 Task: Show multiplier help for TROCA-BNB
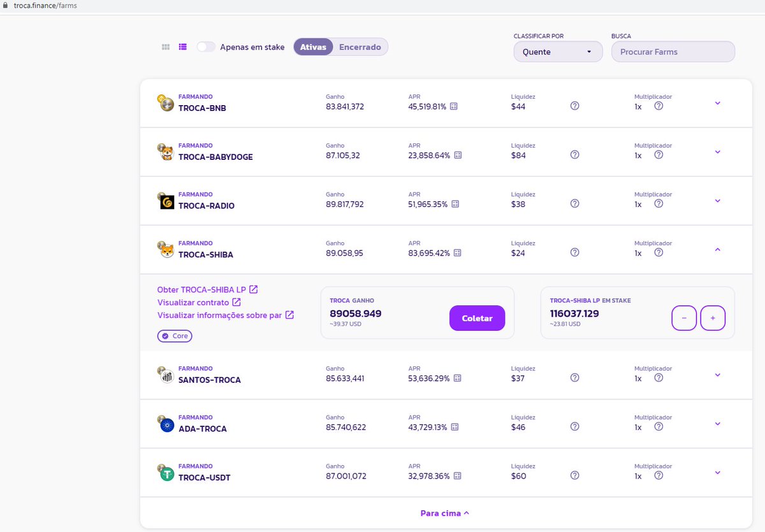pos(659,106)
